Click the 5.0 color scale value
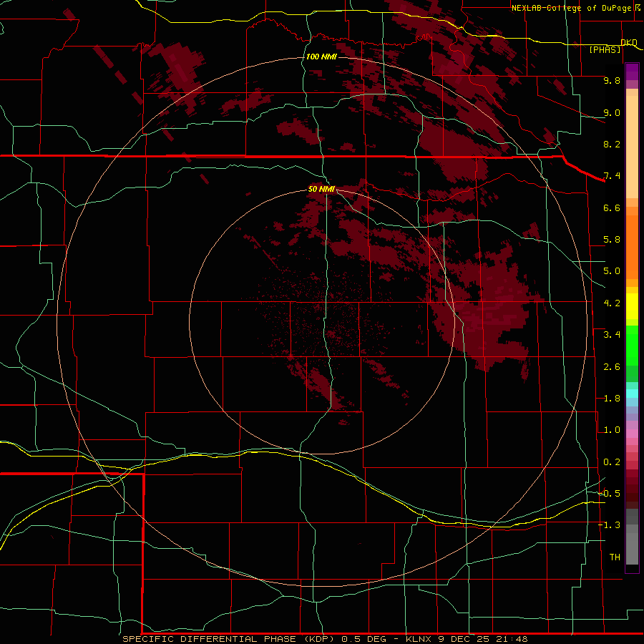The height and width of the screenshot is (644, 644). point(612,271)
